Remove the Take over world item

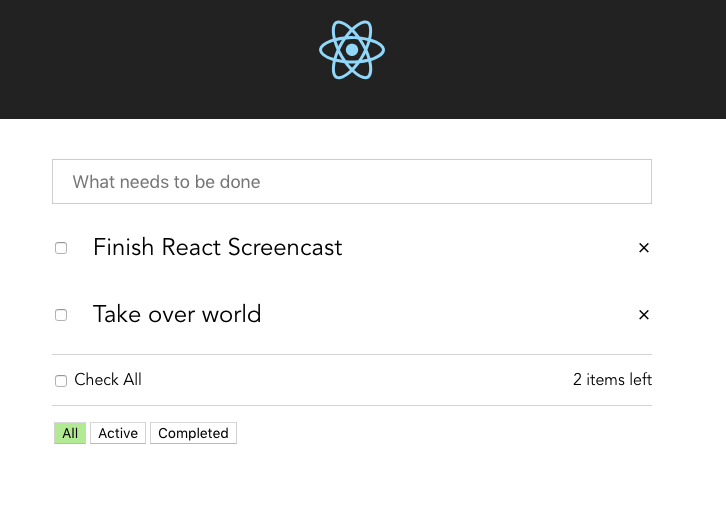(x=644, y=315)
